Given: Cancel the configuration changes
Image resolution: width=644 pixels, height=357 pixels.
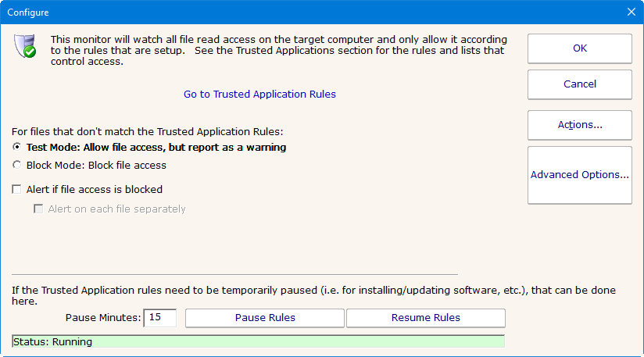Looking at the screenshot, I should click(579, 84).
